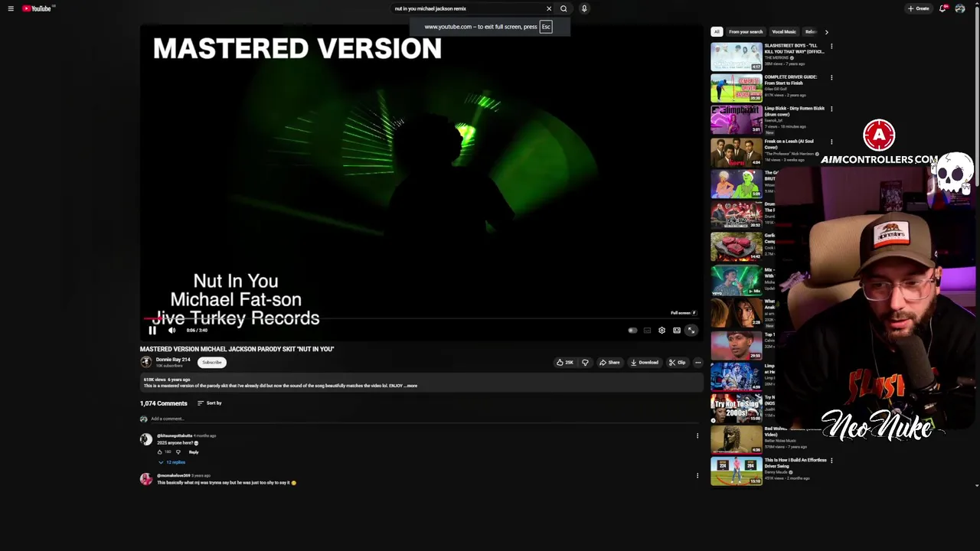Open the 14:42 raw meat cubes thumbnail
The height and width of the screenshot is (551, 980).
tap(737, 247)
